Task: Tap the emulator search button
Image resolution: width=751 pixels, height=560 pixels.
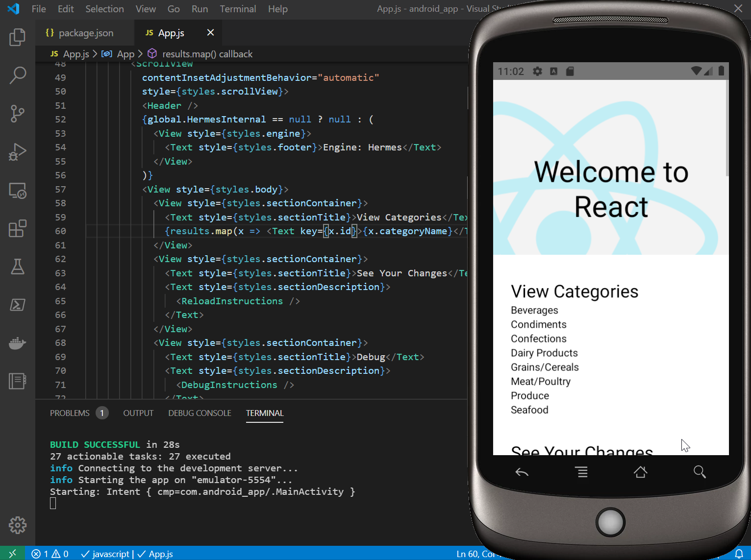Action: point(700,472)
